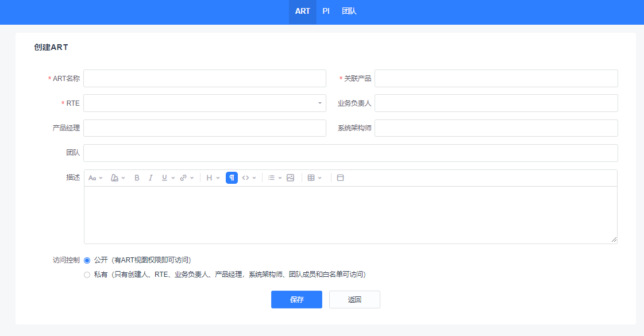Insert a list with list icon
Screen dimensions: 644x336
click(x=271, y=178)
